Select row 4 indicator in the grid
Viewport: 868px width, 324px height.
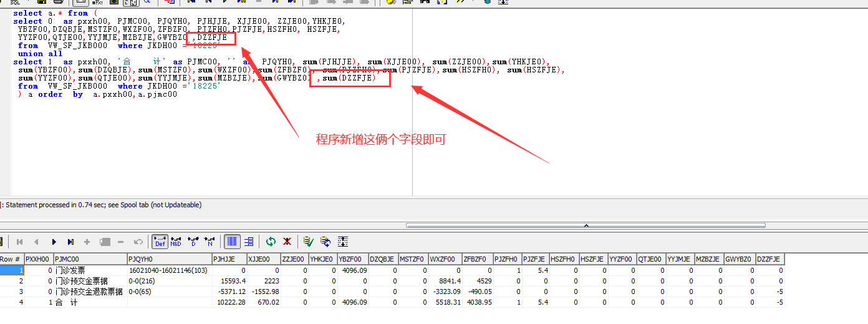coord(12,302)
